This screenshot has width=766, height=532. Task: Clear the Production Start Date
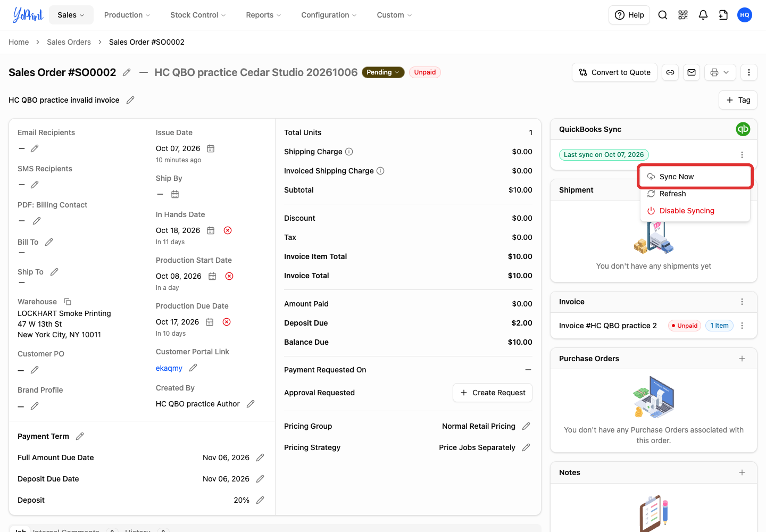point(229,276)
